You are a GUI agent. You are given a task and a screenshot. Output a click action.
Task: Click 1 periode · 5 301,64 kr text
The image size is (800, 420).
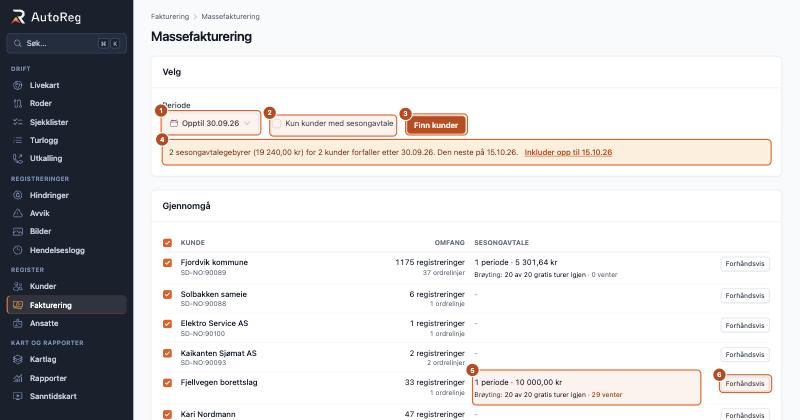click(x=516, y=262)
